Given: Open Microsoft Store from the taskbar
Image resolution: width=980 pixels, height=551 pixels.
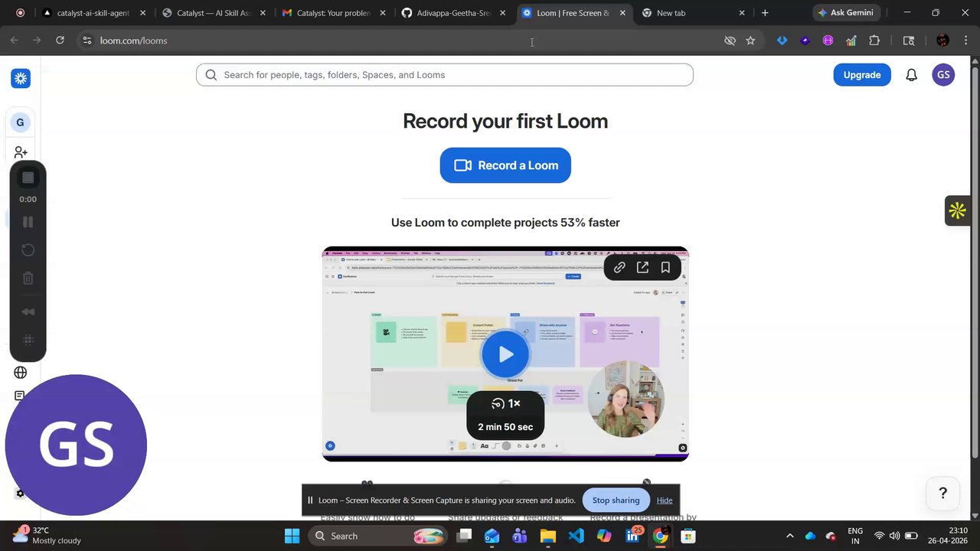Looking at the screenshot, I should [688, 536].
